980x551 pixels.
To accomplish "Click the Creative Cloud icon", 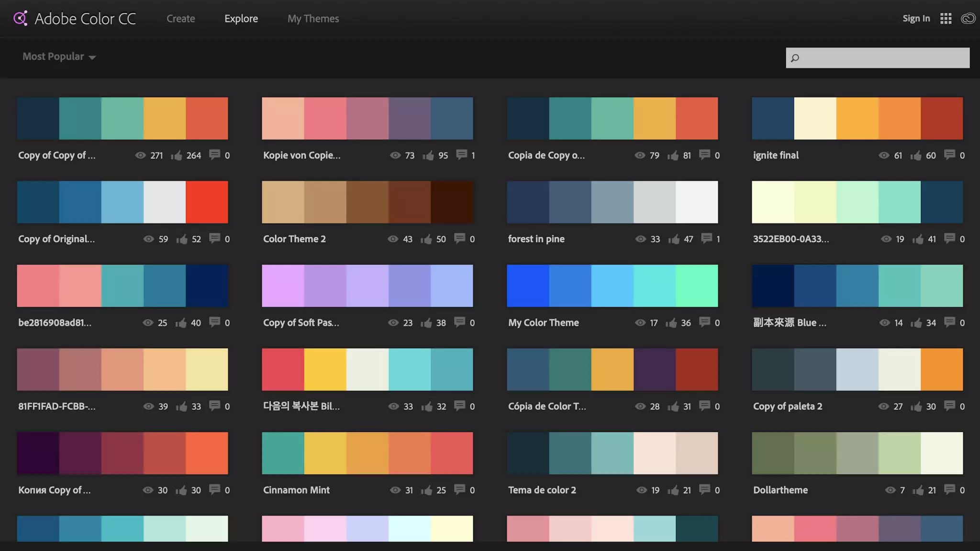I will 968,18.
